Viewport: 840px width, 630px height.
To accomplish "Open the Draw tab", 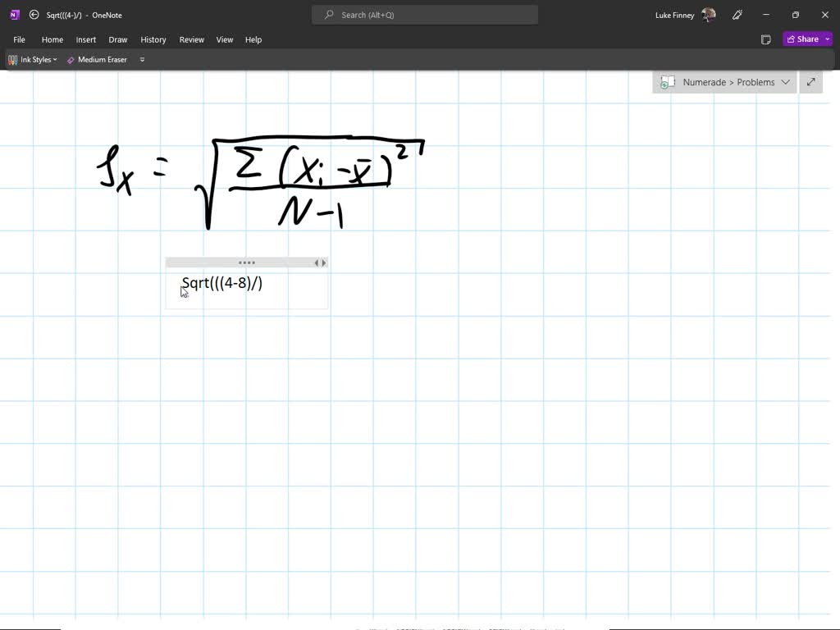I will point(118,39).
